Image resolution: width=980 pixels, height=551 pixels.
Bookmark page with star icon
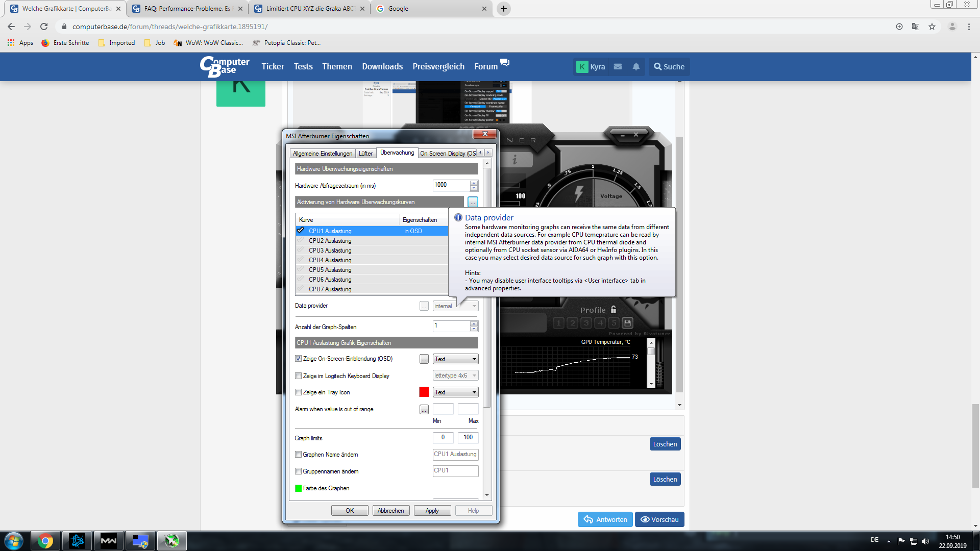tap(932, 27)
